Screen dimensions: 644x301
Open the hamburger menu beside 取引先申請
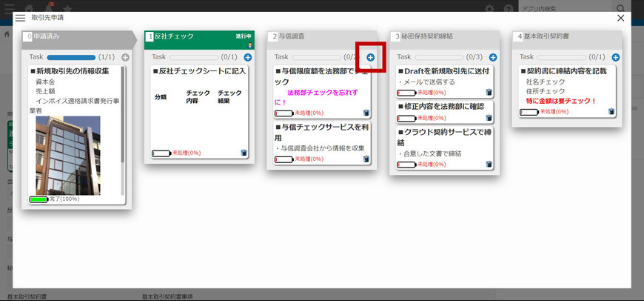tap(10, 18)
